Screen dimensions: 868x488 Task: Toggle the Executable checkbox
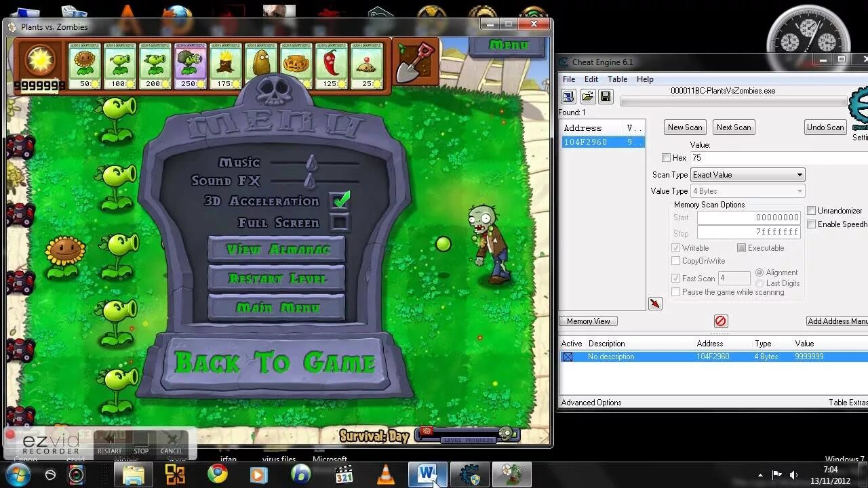click(x=741, y=248)
